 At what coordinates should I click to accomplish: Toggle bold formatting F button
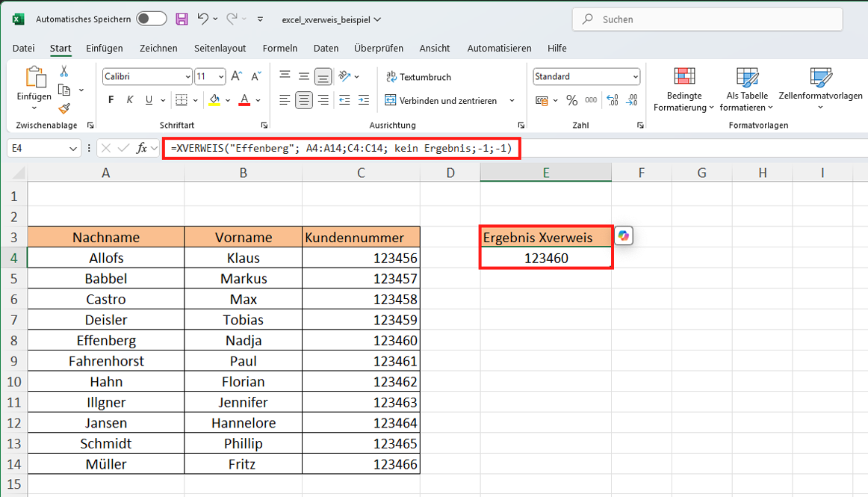pyautogui.click(x=111, y=99)
